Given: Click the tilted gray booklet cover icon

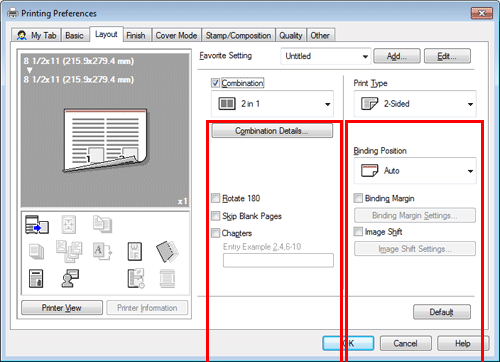Looking at the screenshot, I should (167, 251).
